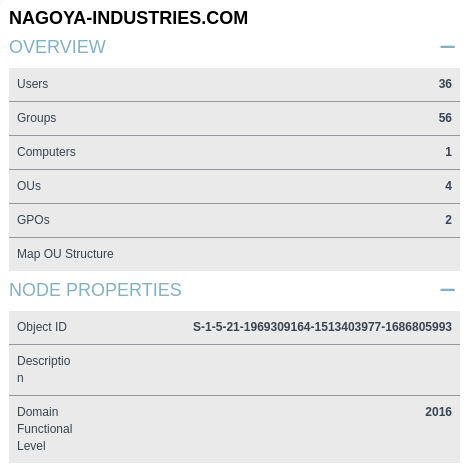The height and width of the screenshot is (469, 469).
Task: Click the Groups row showing 56
Action: pyautogui.click(x=234, y=118)
